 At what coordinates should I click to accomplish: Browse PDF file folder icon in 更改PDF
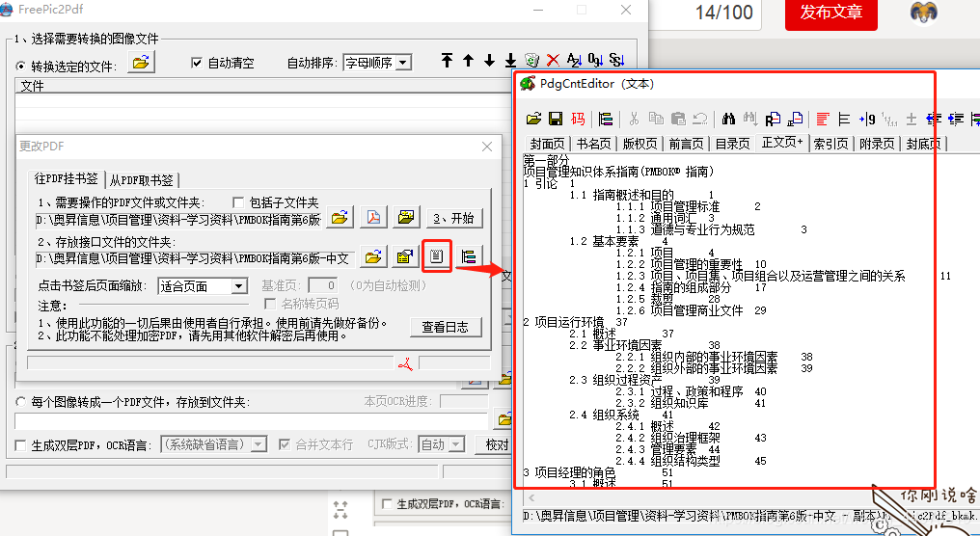tap(340, 218)
